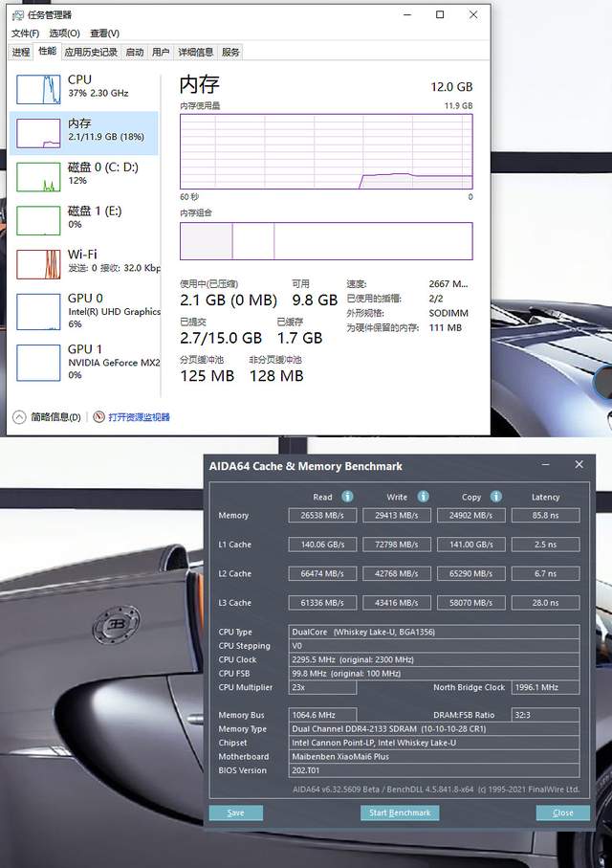Viewport: 612px width, 868px height.
Task: Click 可用 value 9.8 GB
Action: [315, 300]
